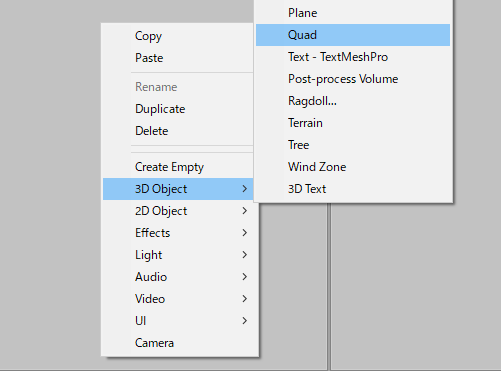Click the chevron next to Audio
The width and height of the screenshot is (501, 371).
coord(245,277)
